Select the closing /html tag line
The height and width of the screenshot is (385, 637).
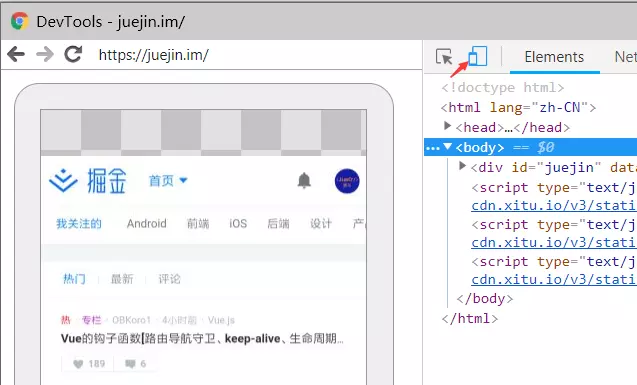[470, 319]
